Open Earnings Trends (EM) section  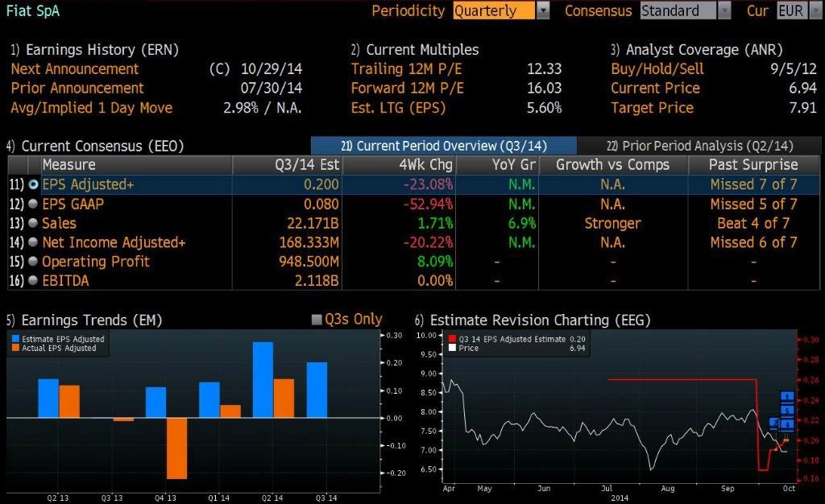pos(84,320)
